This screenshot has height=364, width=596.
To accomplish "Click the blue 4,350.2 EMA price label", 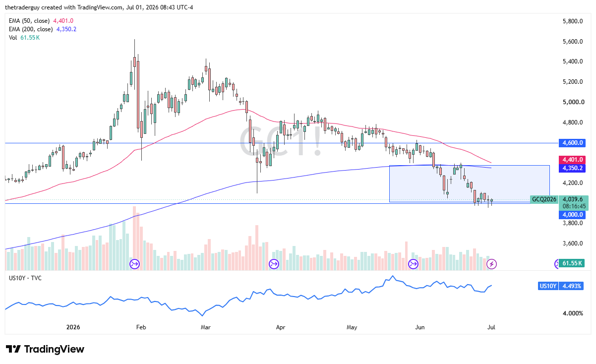I will [572, 169].
